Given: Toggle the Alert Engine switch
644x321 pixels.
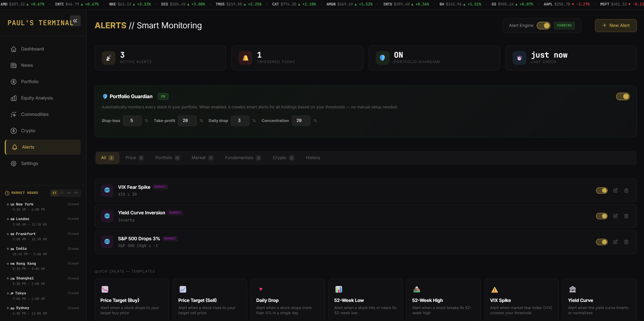Looking at the screenshot, I should point(543,25).
